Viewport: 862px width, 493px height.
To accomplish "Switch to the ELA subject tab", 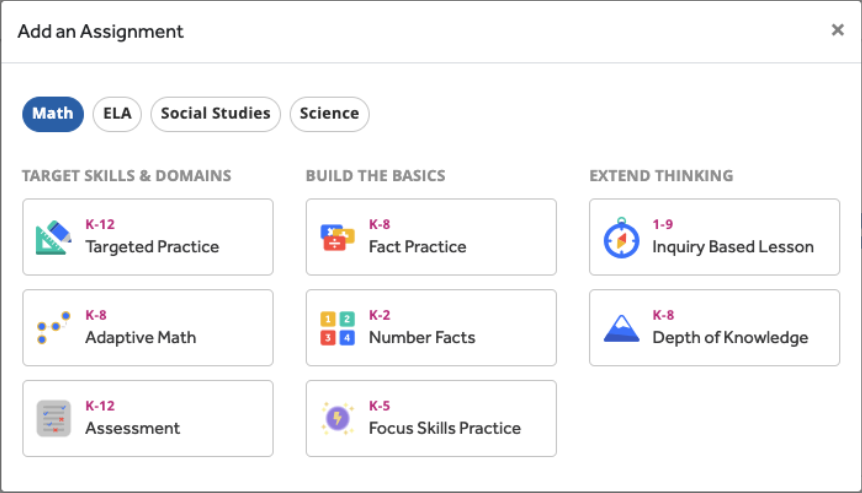I will pyautogui.click(x=117, y=114).
